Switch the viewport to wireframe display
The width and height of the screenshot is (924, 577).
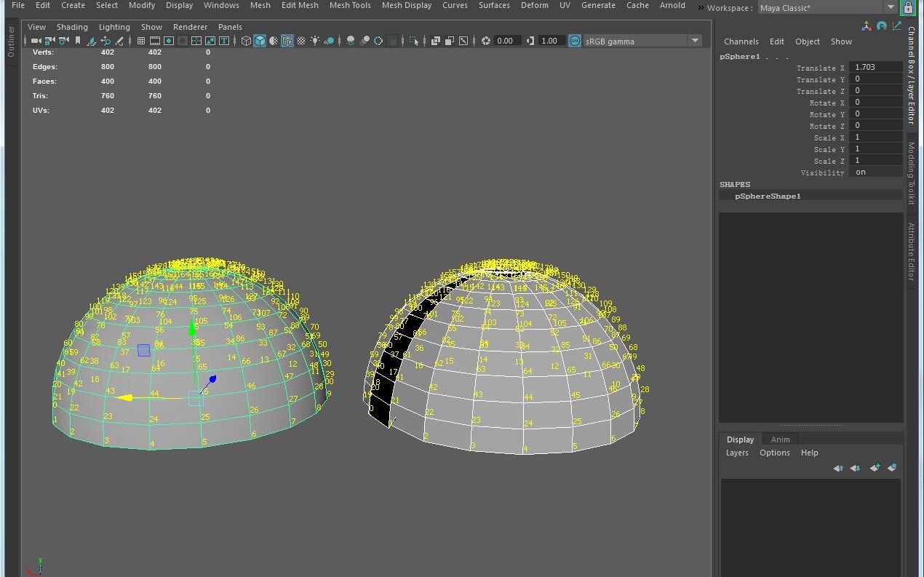click(247, 41)
